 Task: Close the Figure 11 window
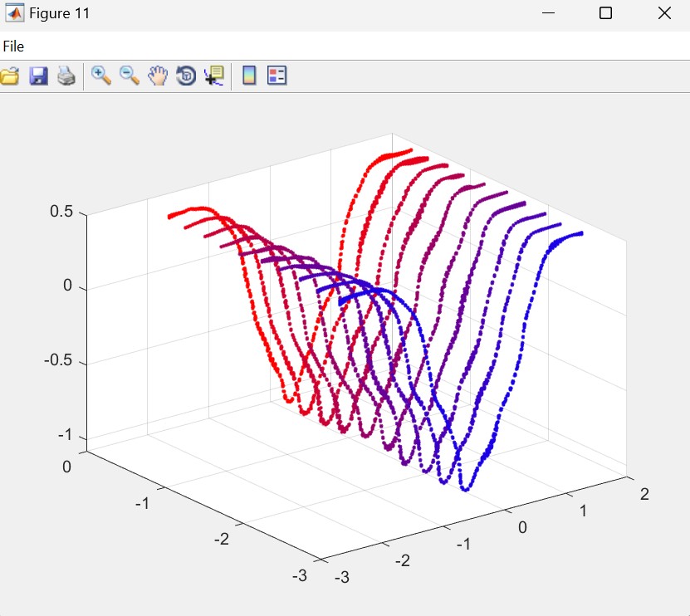[x=663, y=13]
